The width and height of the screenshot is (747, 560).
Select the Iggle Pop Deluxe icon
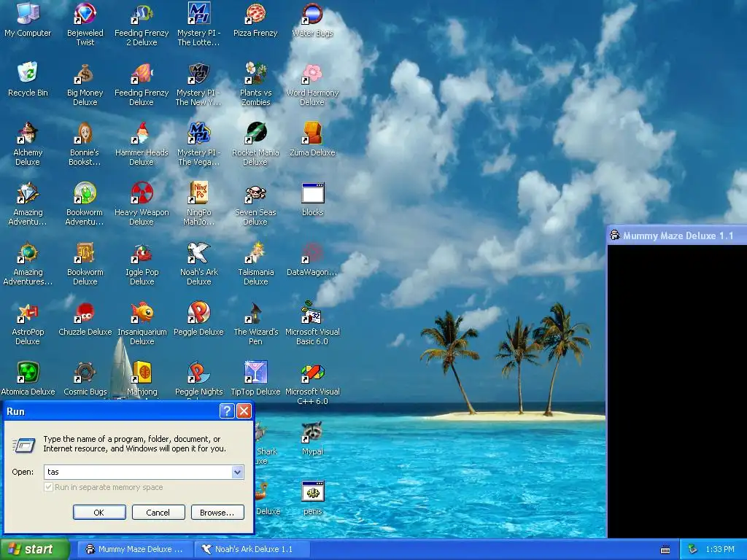[142, 264]
